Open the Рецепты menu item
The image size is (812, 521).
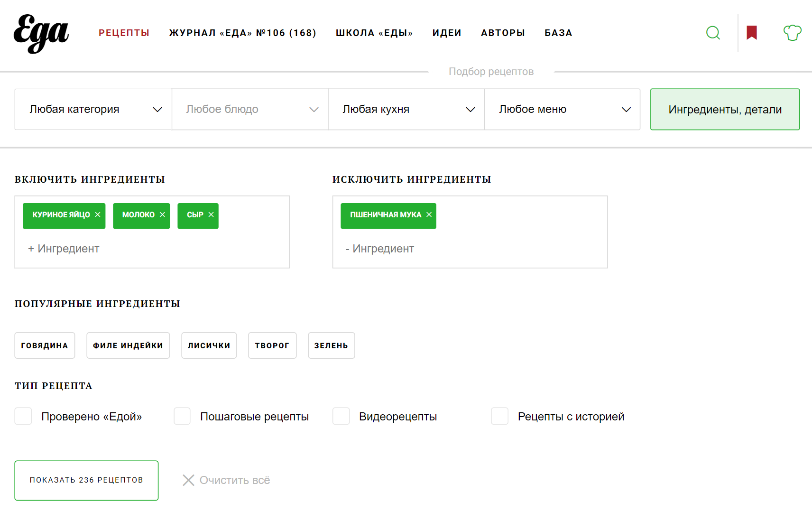point(124,33)
